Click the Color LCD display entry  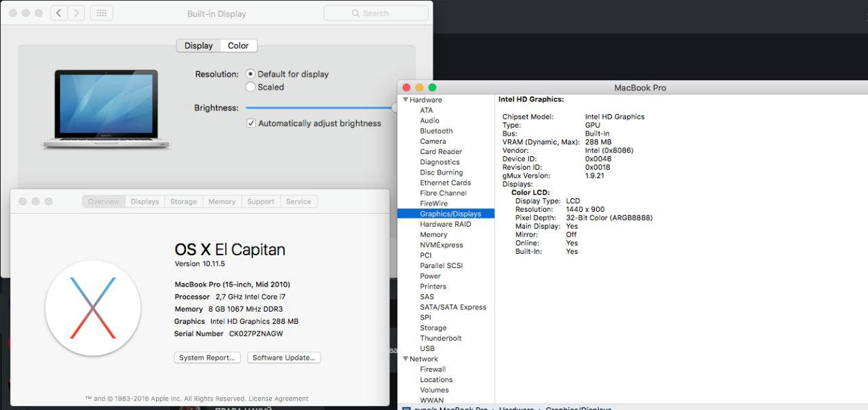pos(530,193)
